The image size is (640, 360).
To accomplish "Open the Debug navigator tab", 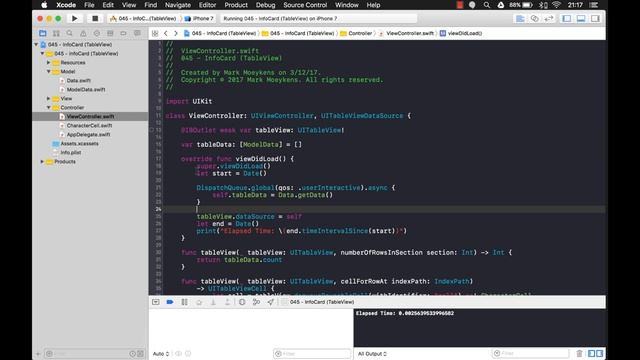I will click(x=110, y=33).
